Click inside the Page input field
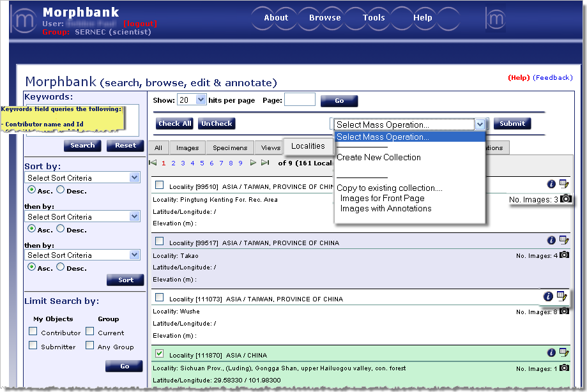The image size is (587, 392). [x=300, y=100]
